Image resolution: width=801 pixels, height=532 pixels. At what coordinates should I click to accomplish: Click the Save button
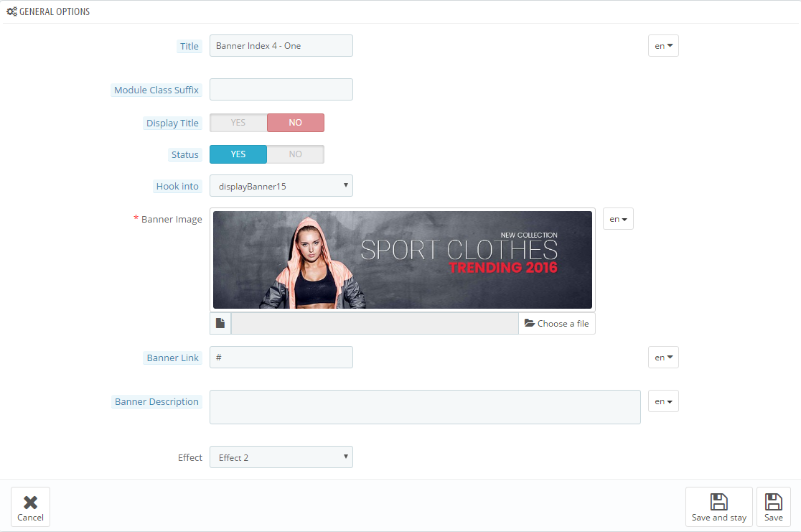774,507
